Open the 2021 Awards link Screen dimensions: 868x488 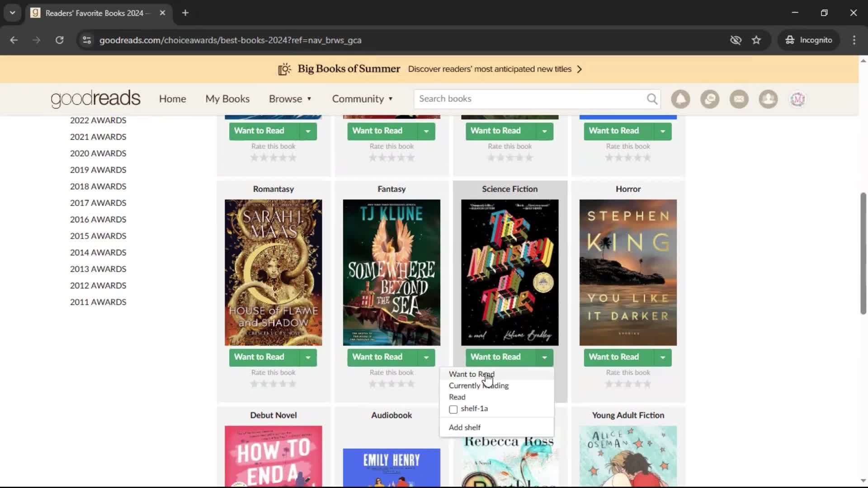(98, 137)
